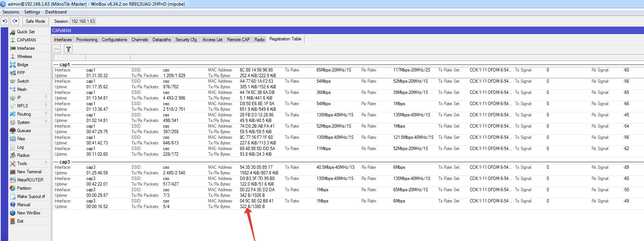The width and height of the screenshot is (644, 241).
Task: Open Log sidebar menu
Action: point(20,147)
